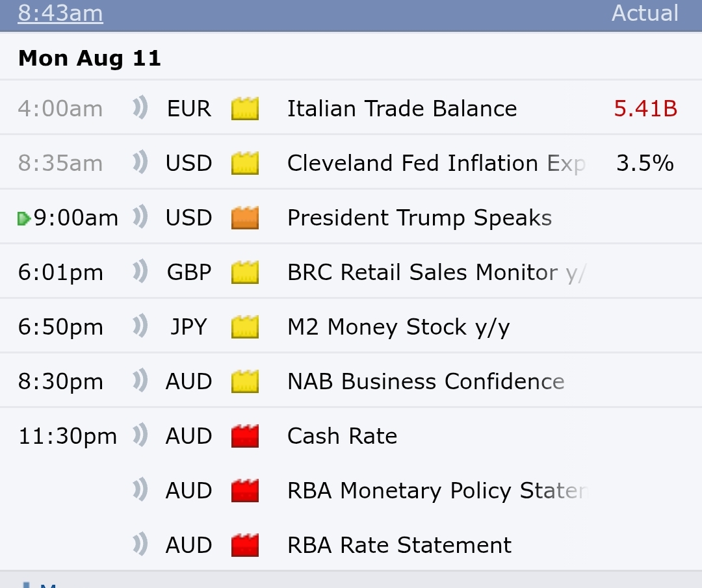Click sound alert icon for BRC Retail Sales
This screenshot has height=588, width=702.
pyautogui.click(x=140, y=272)
